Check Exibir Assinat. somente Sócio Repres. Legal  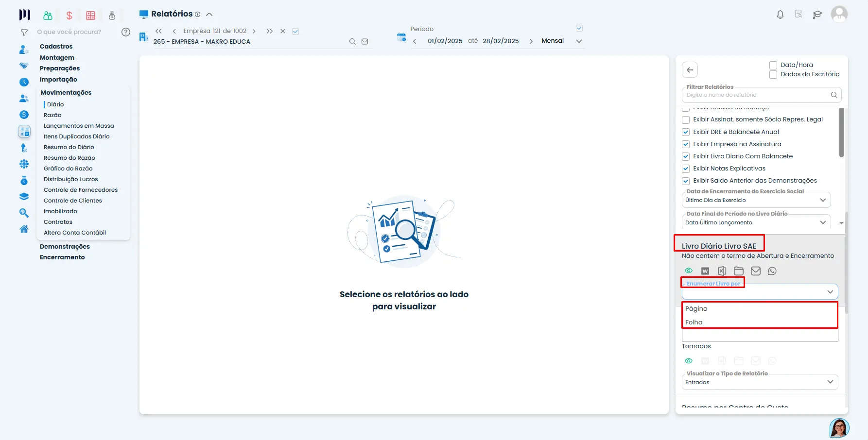pos(686,119)
